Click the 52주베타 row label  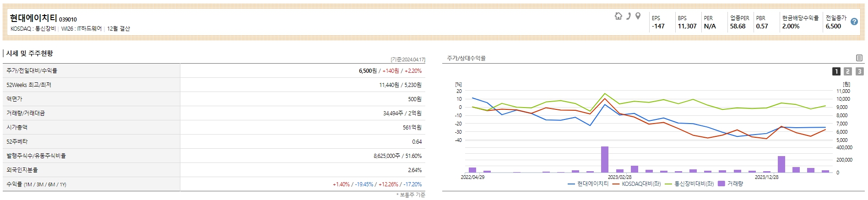17,141
